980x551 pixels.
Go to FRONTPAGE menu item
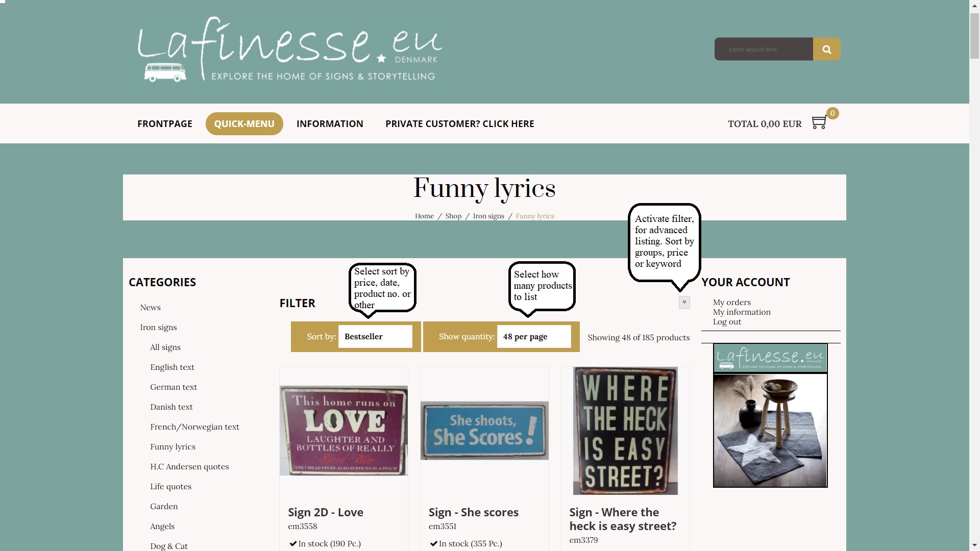tap(165, 123)
